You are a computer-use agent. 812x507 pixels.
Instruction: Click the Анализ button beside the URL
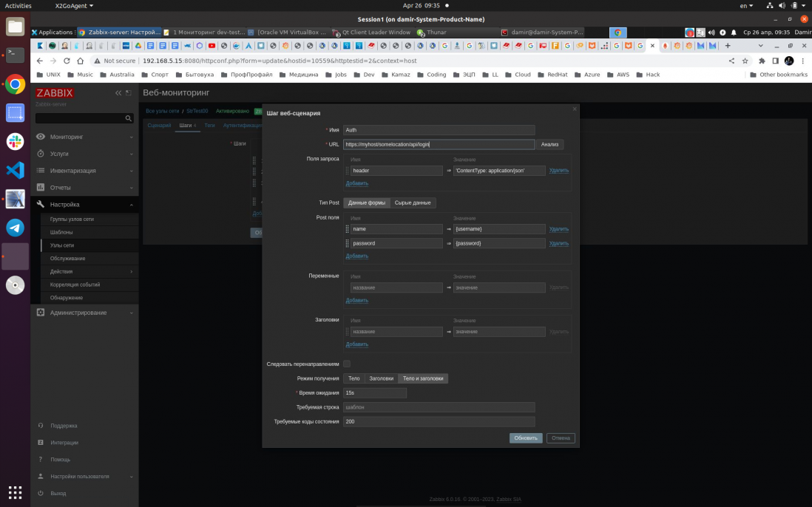pyautogui.click(x=549, y=145)
